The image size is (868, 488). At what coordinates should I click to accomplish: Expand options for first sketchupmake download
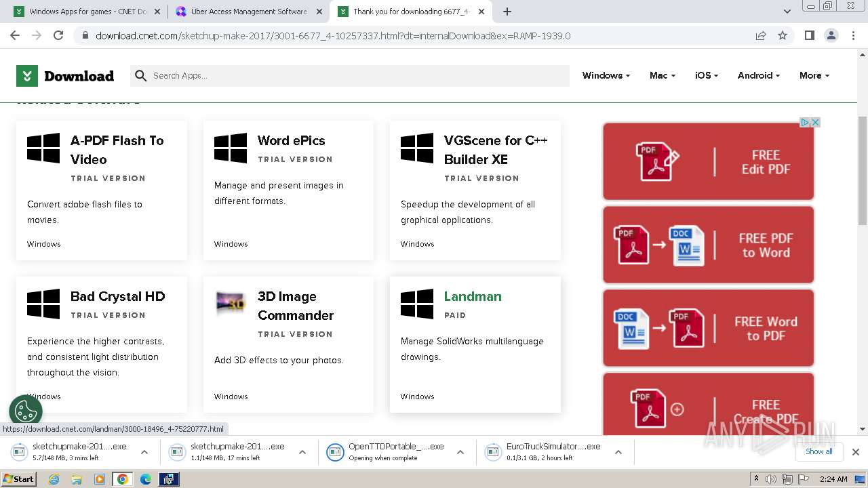[x=144, y=452]
